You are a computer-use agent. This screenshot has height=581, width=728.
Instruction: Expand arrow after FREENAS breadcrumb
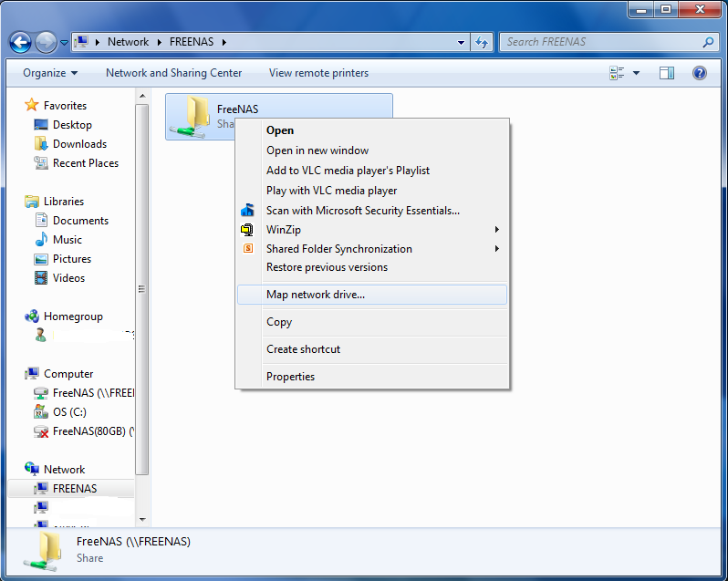tap(224, 42)
